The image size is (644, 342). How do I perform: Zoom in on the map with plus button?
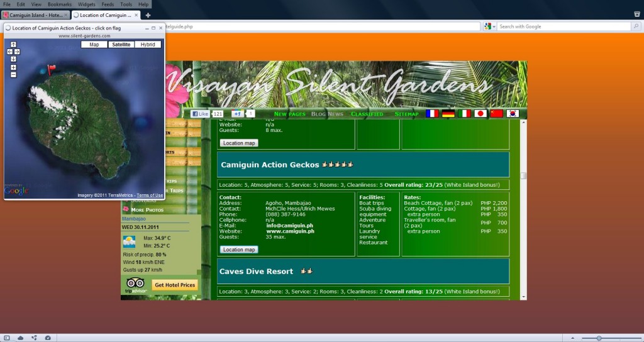pyautogui.click(x=13, y=67)
